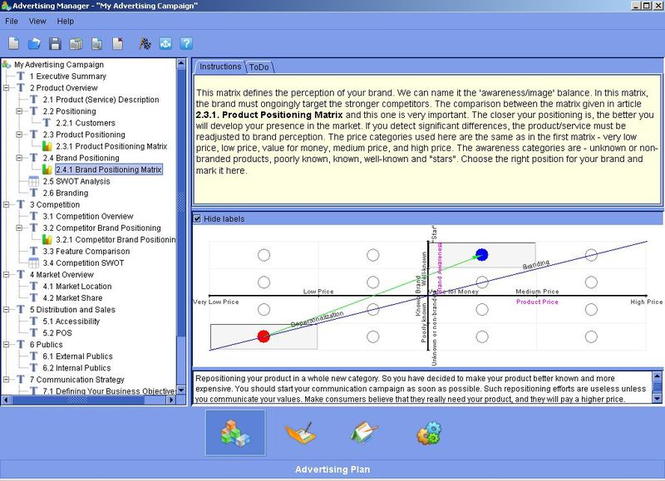Collapse the 2.4 Brand Positioning node
This screenshot has height=481, width=665.
click(20, 158)
